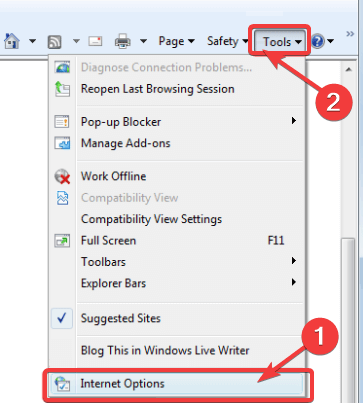Toggle the Suggested Sites checkmark
Image resolution: width=363 pixels, height=403 pixels.
point(62,318)
